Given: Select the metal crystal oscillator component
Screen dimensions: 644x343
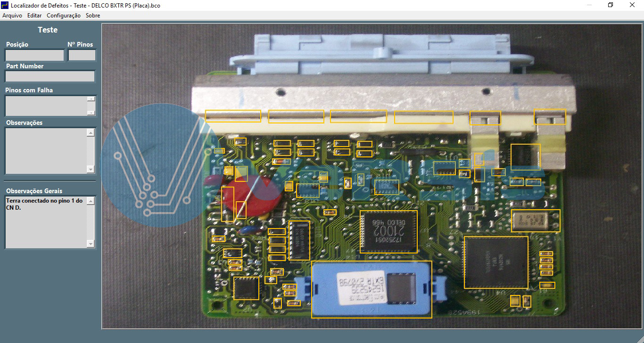Looking at the screenshot, I should [536, 220].
